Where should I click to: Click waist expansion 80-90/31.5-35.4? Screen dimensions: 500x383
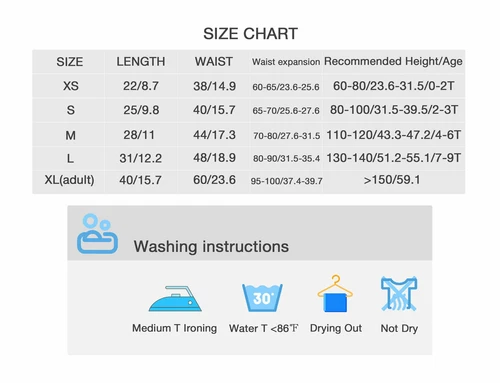tap(286, 159)
